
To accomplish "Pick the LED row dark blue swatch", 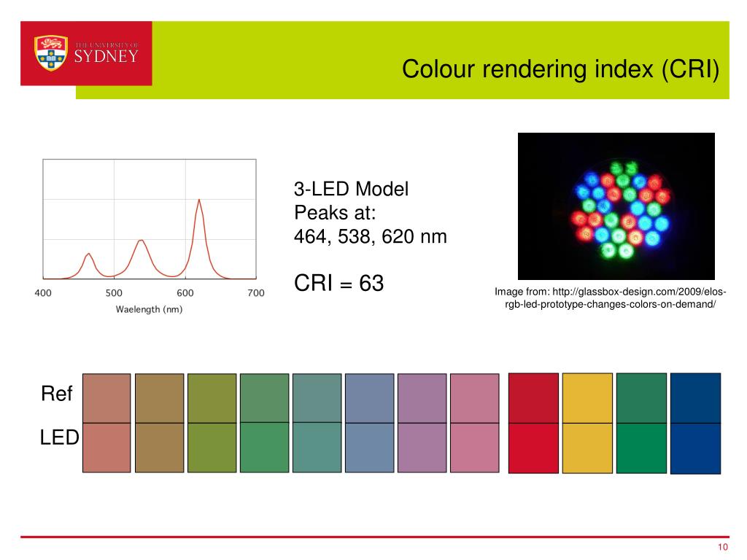I will point(695,448).
